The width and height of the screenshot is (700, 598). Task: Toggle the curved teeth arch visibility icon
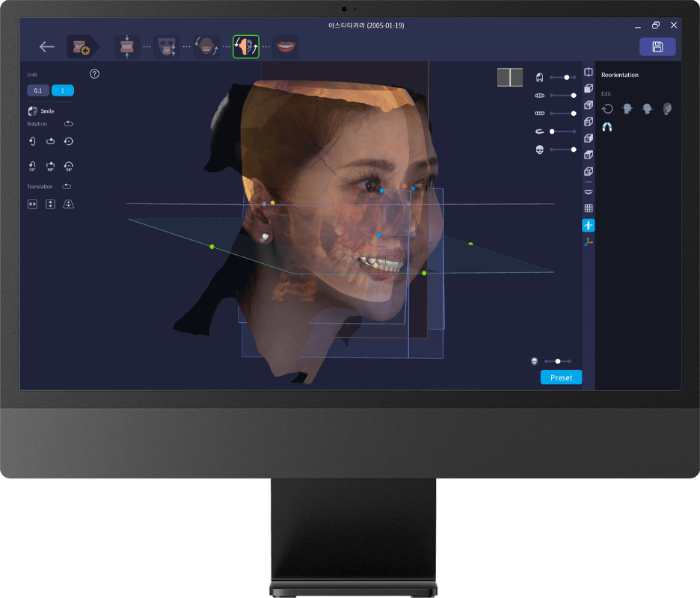click(539, 96)
